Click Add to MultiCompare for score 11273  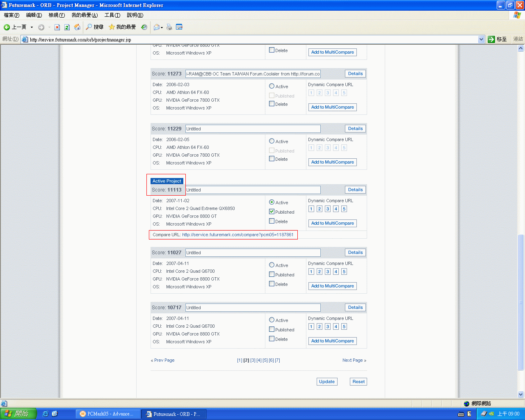click(333, 107)
